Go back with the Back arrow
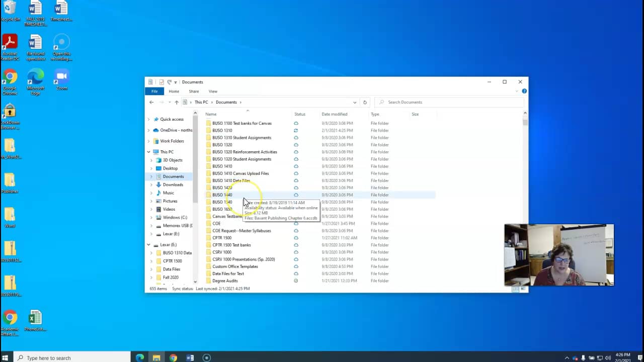 [x=151, y=102]
